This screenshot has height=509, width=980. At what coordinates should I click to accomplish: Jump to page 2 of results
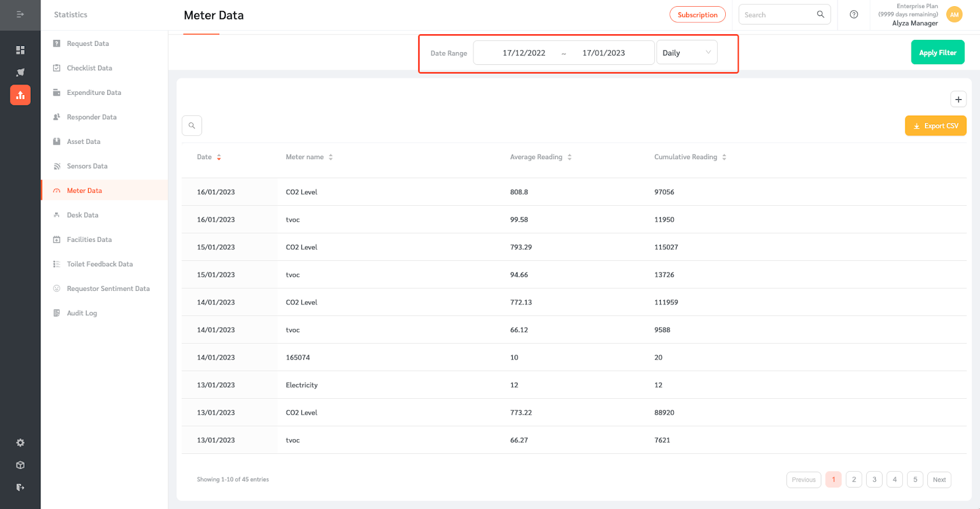pyautogui.click(x=854, y=480)
